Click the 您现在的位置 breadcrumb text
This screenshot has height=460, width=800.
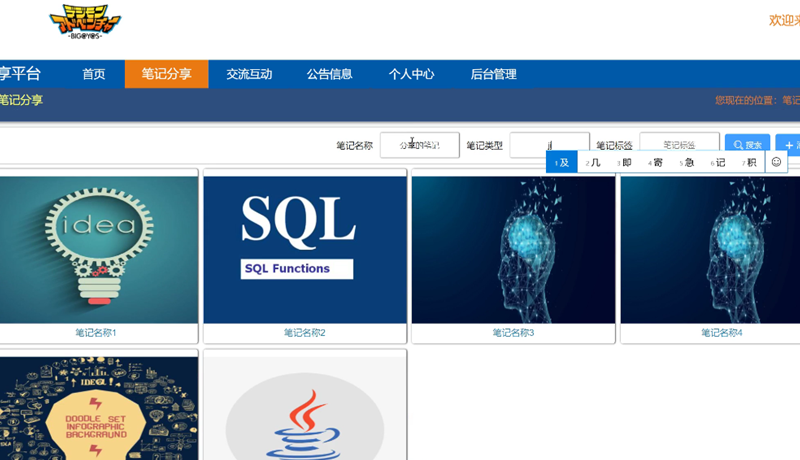747,100
